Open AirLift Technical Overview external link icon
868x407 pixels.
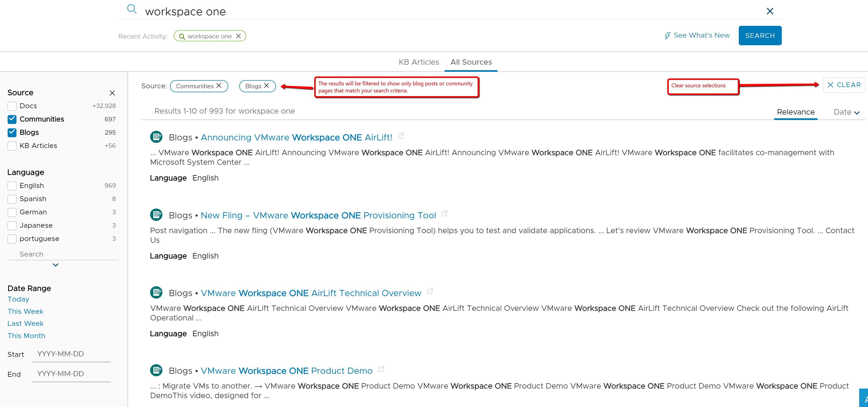(430, 291)
